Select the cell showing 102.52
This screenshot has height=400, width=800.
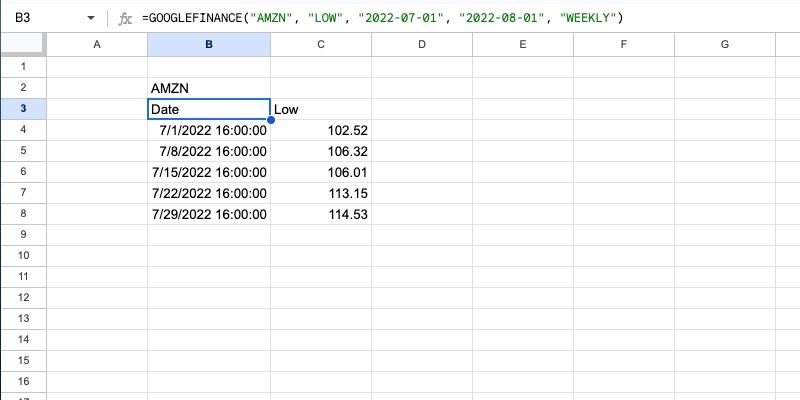coord(320,130)
